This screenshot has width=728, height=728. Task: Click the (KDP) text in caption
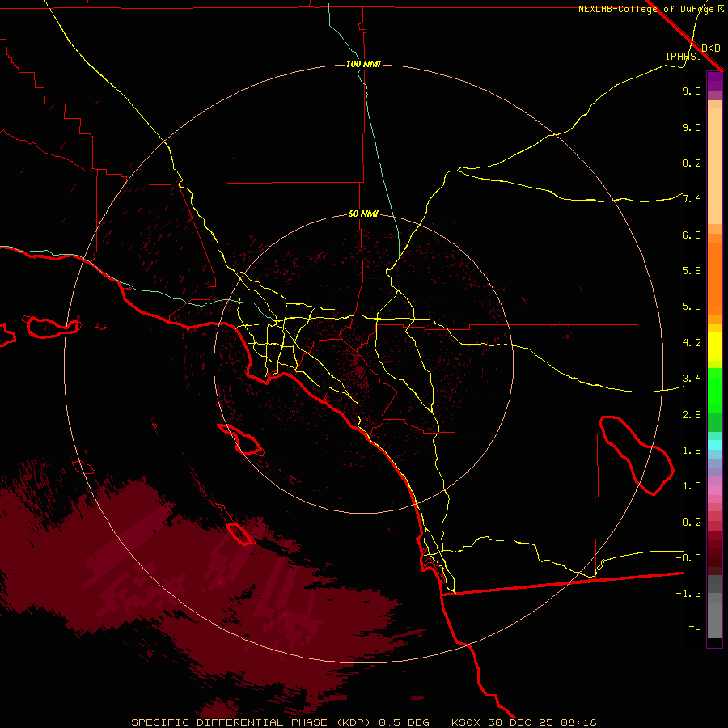pyautogui.click(x=353, y=722)
